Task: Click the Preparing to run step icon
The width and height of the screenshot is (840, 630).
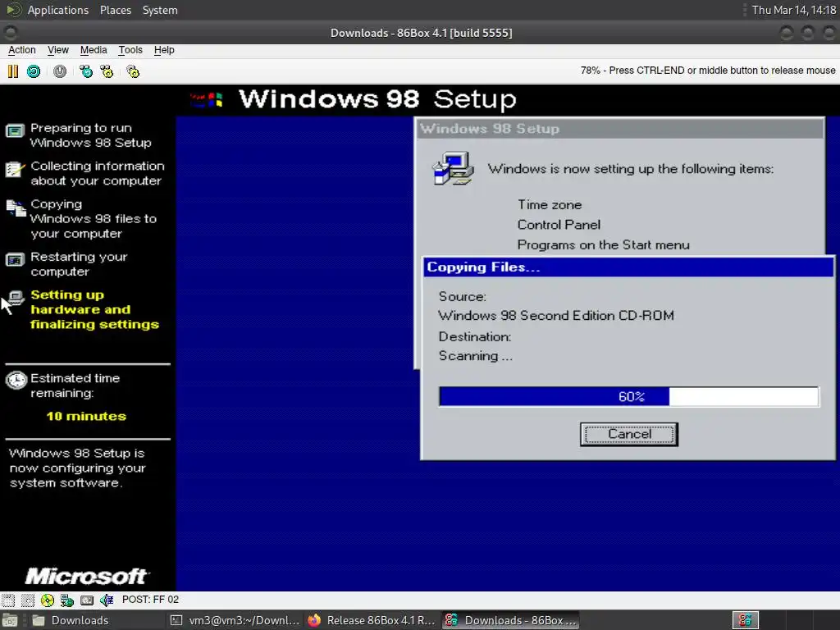Action: coord(15,130)
